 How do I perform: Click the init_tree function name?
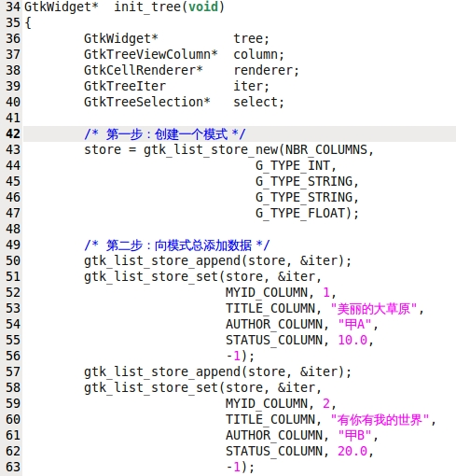(147, 7)
